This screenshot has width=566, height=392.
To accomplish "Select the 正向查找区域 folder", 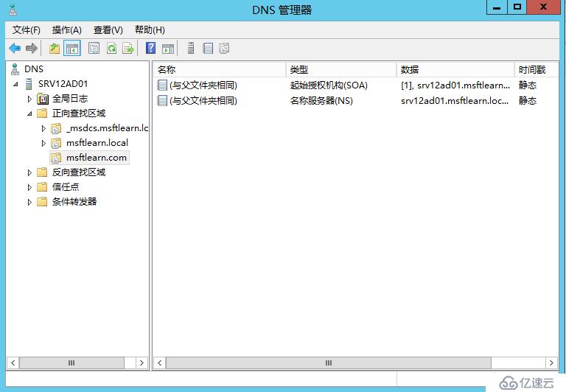I will (79, 113).
